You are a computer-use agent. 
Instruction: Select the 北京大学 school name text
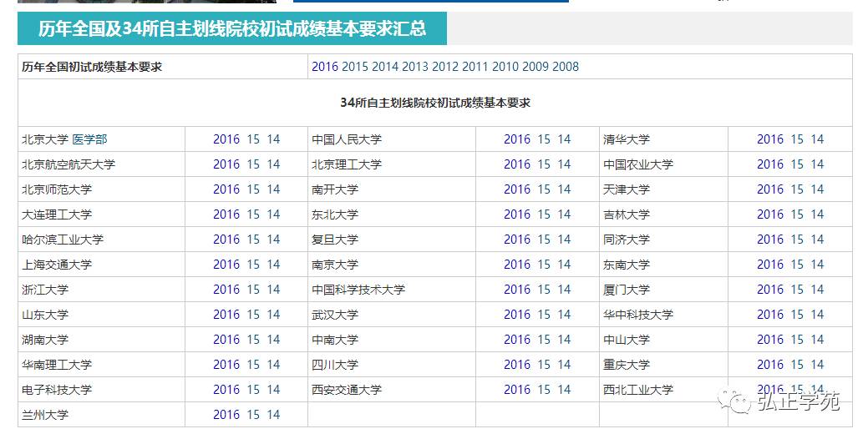(x=45, y=139)
